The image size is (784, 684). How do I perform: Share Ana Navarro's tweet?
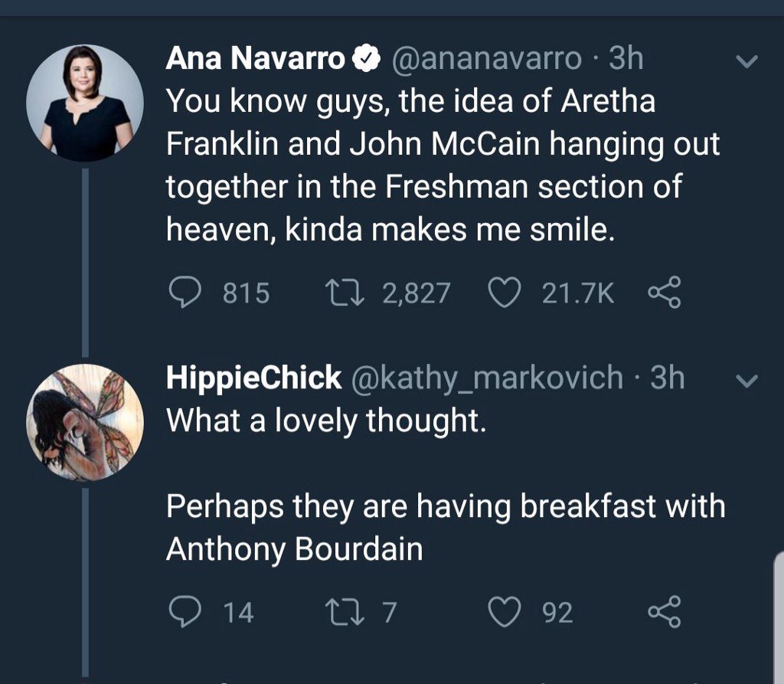pyautogui.click(x=662, y=293)
